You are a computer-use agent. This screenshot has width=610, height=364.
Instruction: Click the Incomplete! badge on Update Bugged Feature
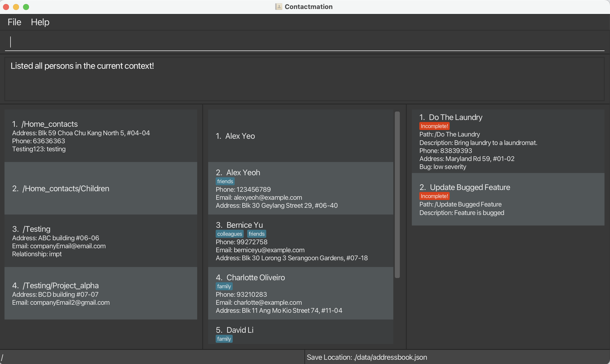click(434, 196)
